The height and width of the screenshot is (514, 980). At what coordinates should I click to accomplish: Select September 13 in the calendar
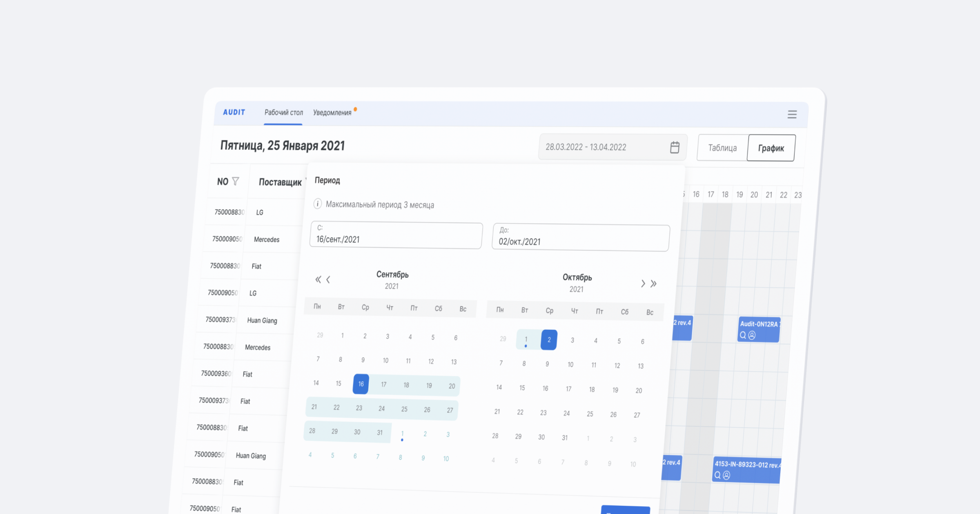[454, 362]
